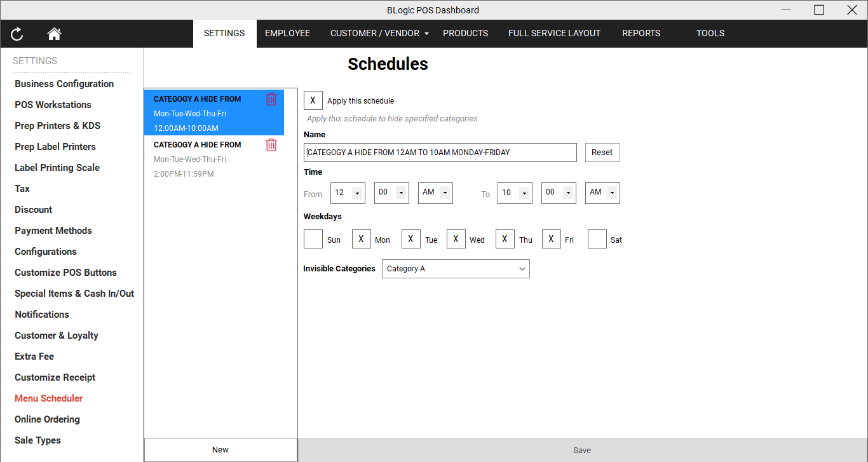Uncheck the Mon weekday checkbox
This screenshot has height=462, width=868.
(362, 239)
